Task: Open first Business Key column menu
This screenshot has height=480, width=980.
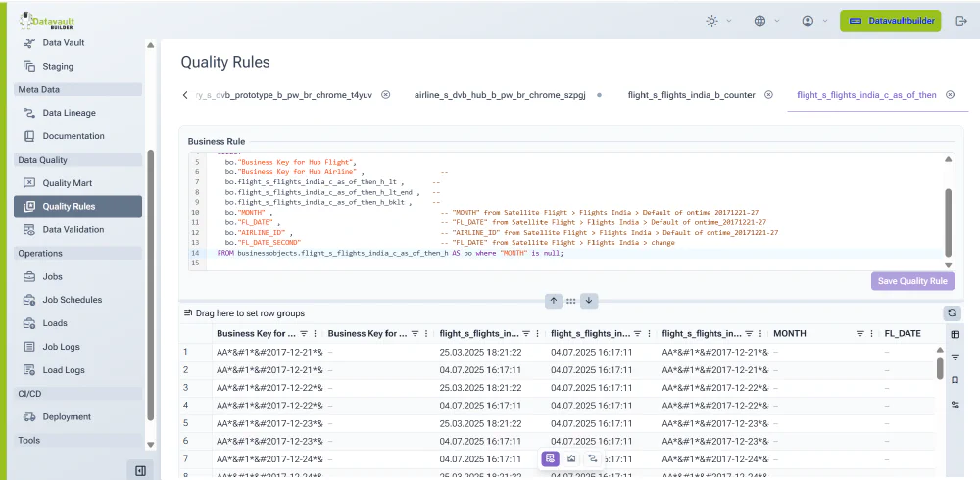Action: coord(315,334)
